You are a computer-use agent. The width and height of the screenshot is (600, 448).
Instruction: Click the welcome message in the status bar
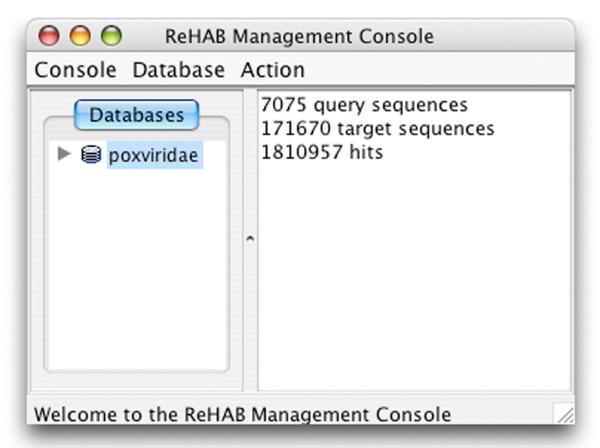242,414
